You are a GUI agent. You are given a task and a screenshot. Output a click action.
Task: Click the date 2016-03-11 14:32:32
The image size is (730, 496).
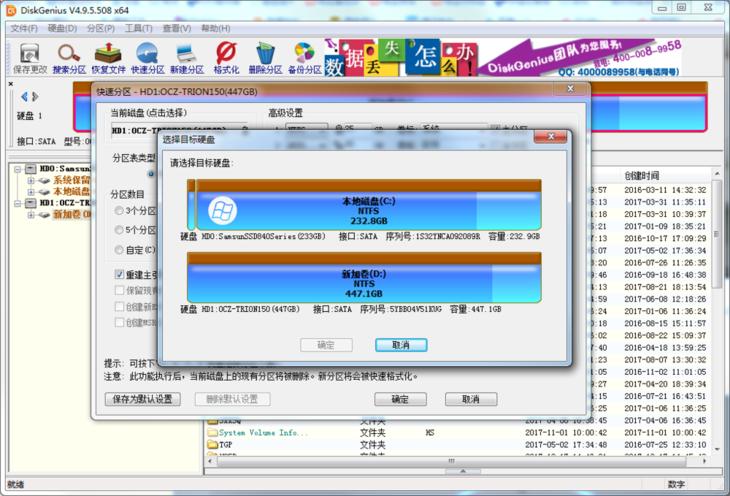tap(665, 190)
